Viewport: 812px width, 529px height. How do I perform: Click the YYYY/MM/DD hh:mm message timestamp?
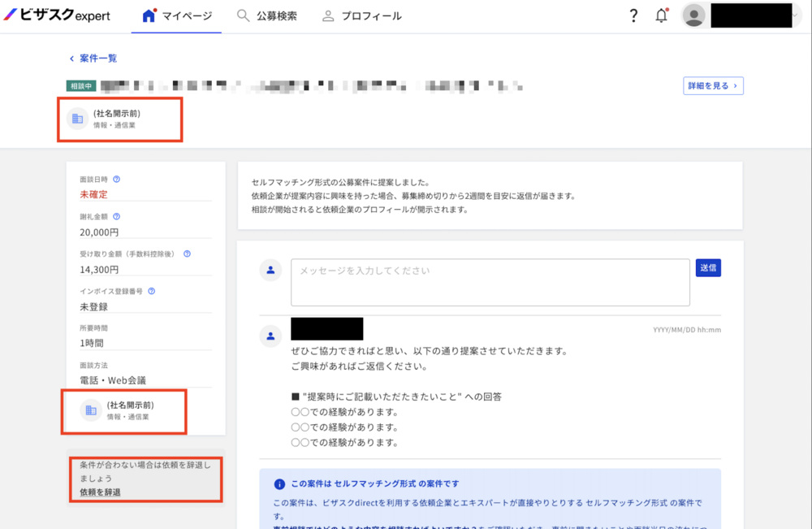tap(687, 330)
